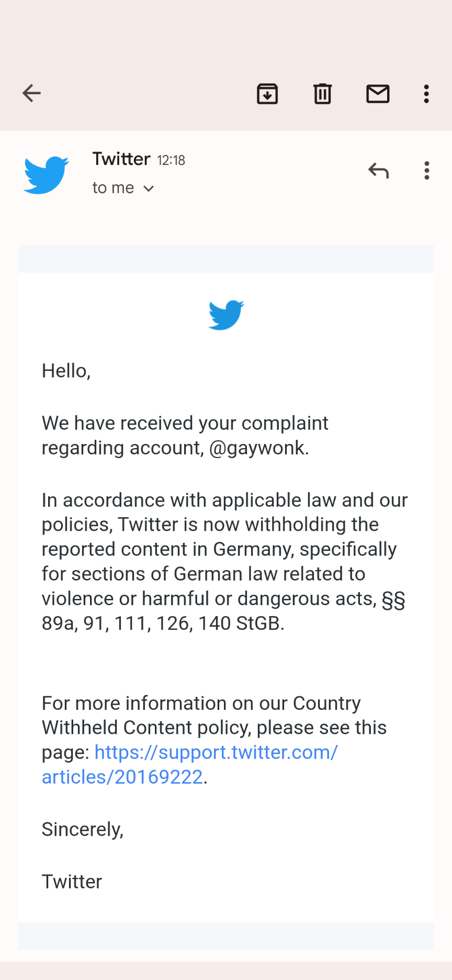Select the sender name 'Twitter'
This screenshot has width=452, height=980.
pos(121,159)
